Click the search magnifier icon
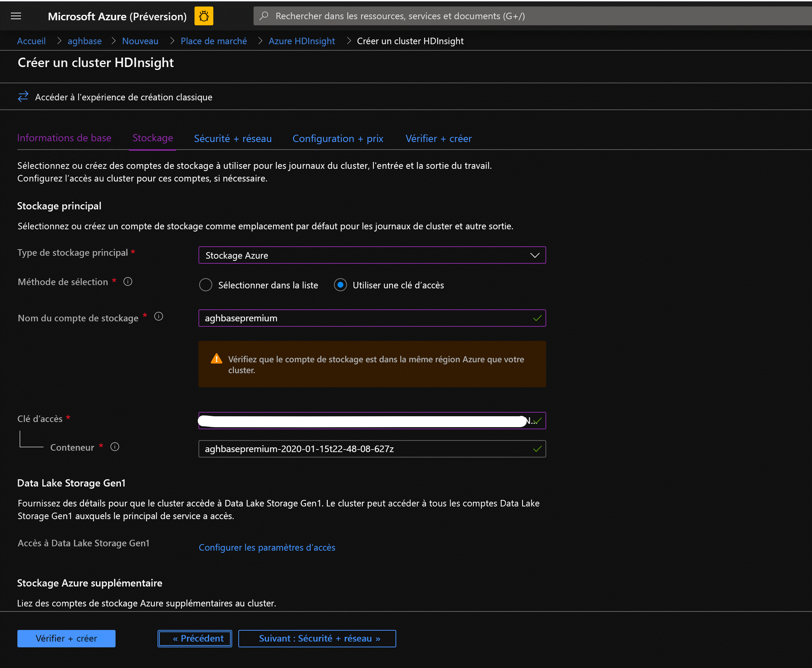This screenshot has height=668, width=812. (264, 16)
